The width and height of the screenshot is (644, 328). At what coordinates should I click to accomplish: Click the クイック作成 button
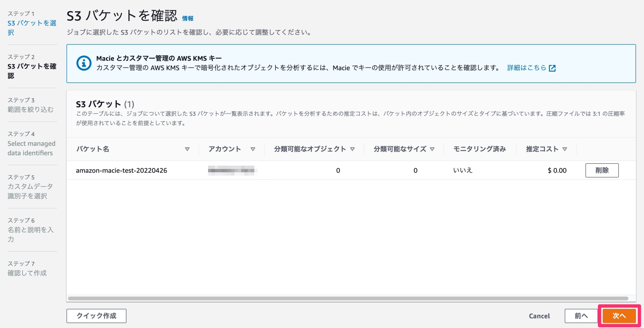(x=96, y=316)
